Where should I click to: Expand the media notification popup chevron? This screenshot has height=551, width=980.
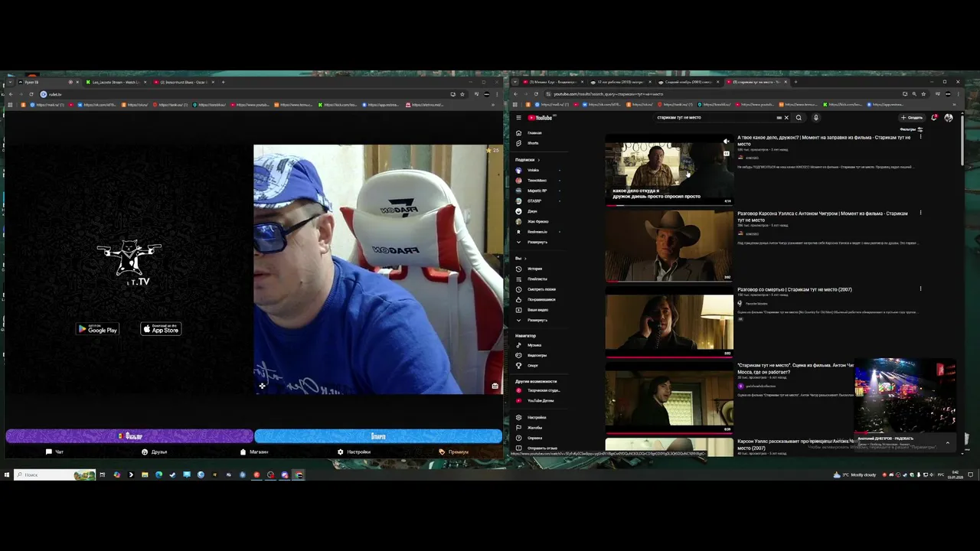(x=947, y=442)
